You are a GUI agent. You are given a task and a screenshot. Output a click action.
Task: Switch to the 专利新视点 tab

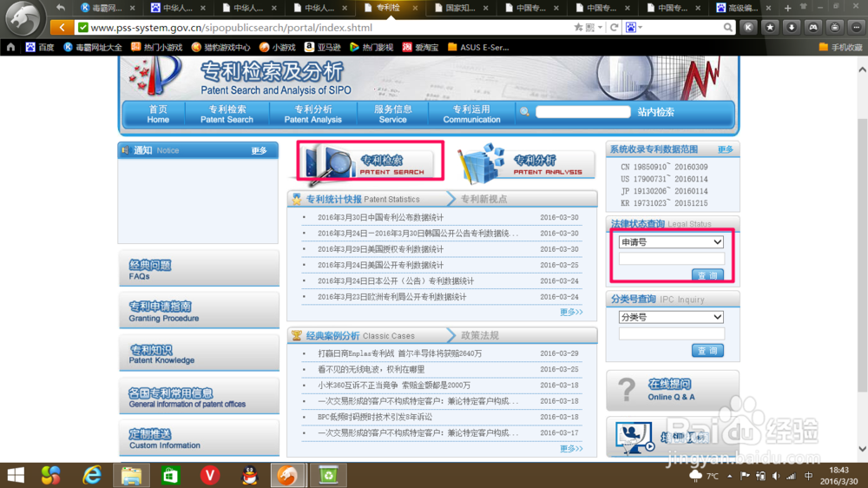[483, 199]
